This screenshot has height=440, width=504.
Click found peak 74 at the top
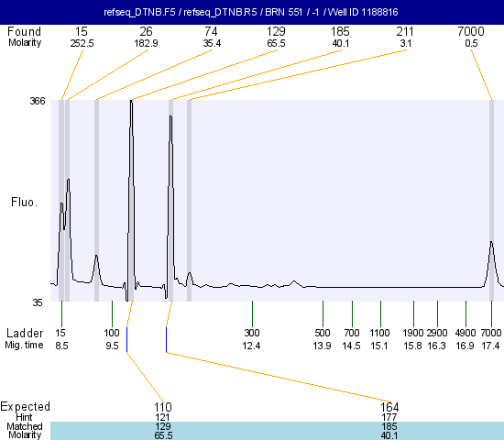(211, 31)
